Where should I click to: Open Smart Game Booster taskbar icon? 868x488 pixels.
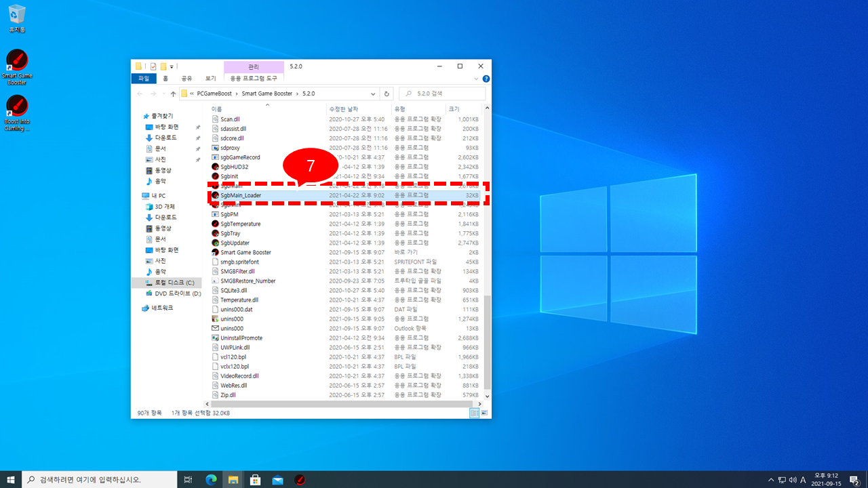tap(300, 480)
